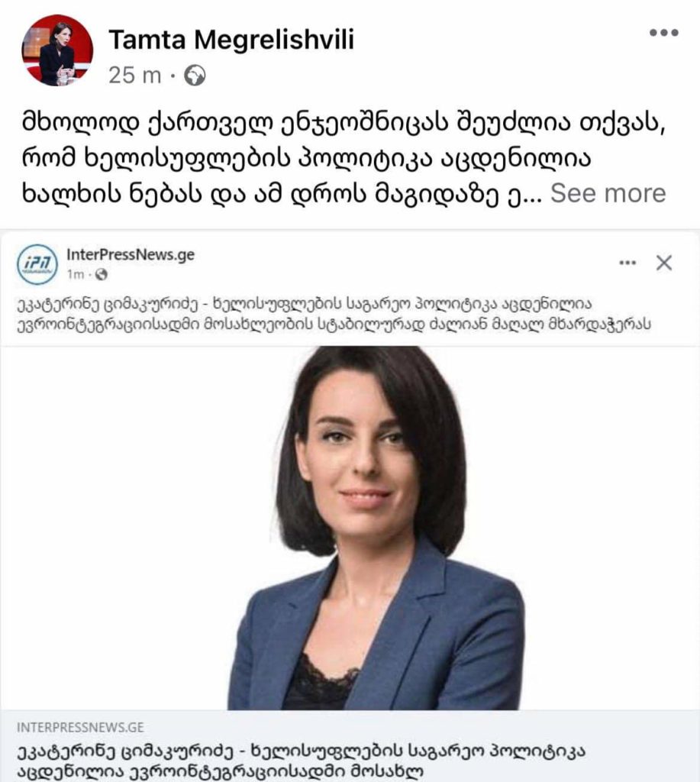The width and height of the screenshot is (700, 782).
Task: Click the INTERPRESSNEWS.GE domain label
Action: pyautogui.click(x=80, y=727)
